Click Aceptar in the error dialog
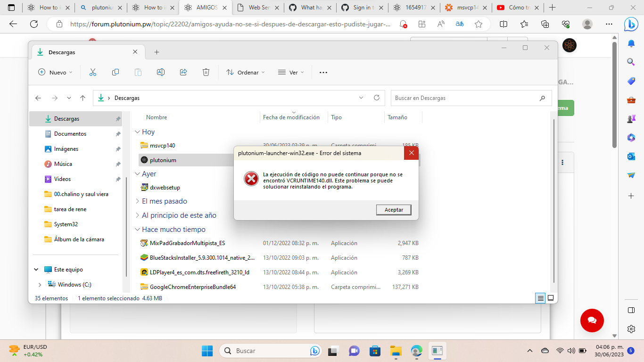Viewport: 644px width, 362px height. 394,210
